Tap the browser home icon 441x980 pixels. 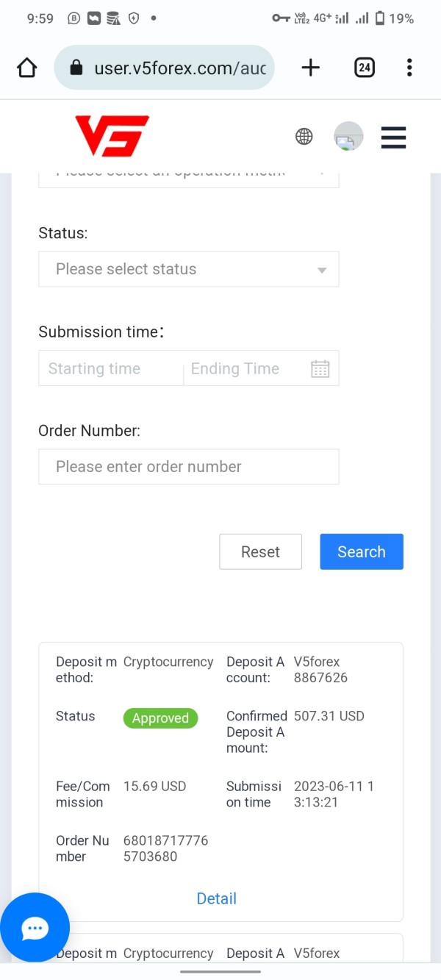pyautogui.click(x=26, y=68)
